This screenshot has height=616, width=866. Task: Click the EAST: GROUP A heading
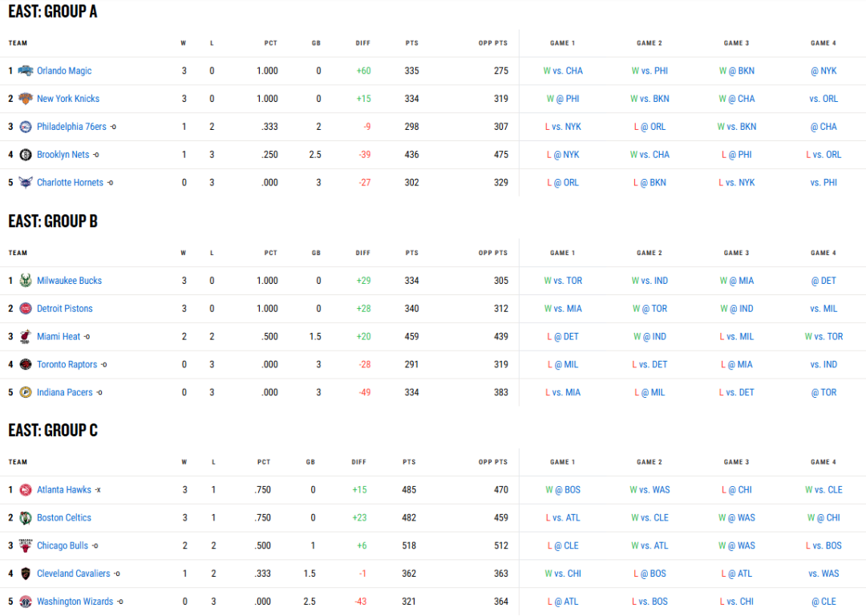point(52,11)
